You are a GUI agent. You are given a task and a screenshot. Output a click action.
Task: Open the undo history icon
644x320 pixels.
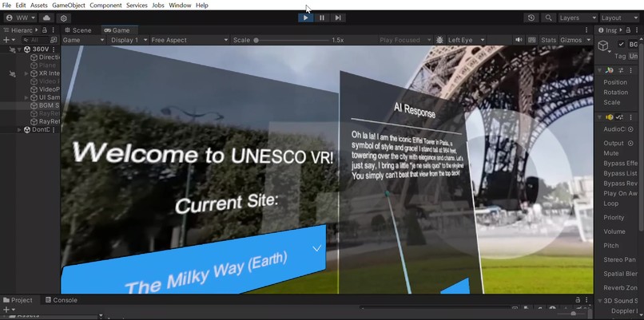click(x=531, y=18)
